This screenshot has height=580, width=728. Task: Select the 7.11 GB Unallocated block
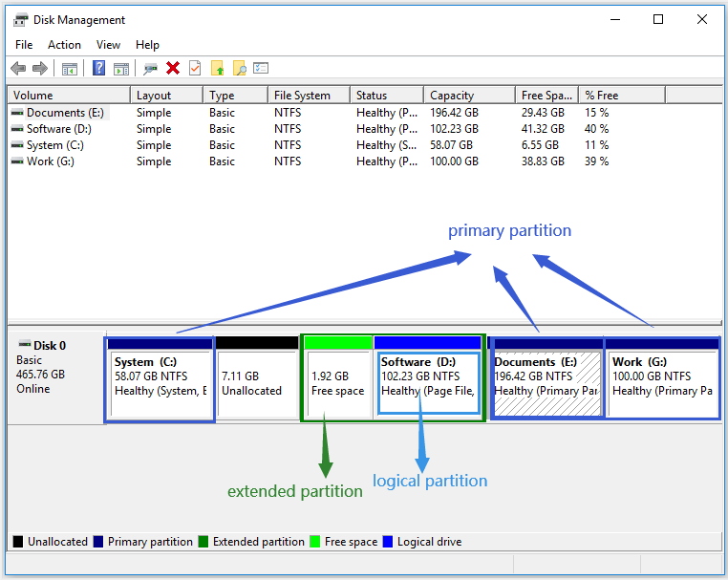(x=257, y=379)
